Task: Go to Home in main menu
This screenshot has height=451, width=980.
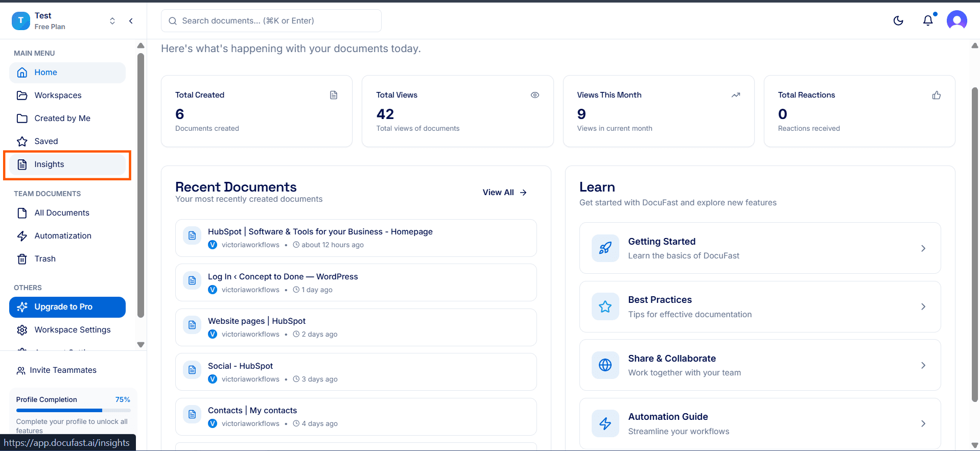Action: (67, 73)
